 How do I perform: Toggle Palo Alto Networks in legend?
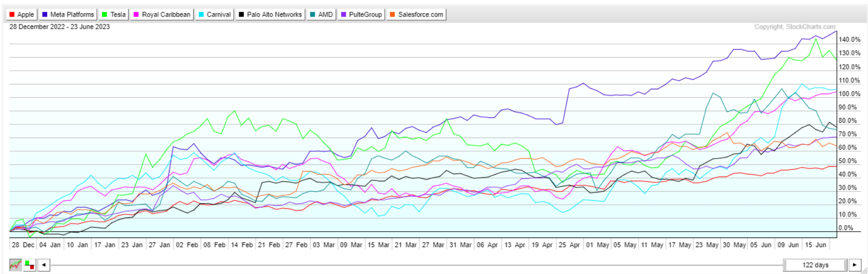270,15
